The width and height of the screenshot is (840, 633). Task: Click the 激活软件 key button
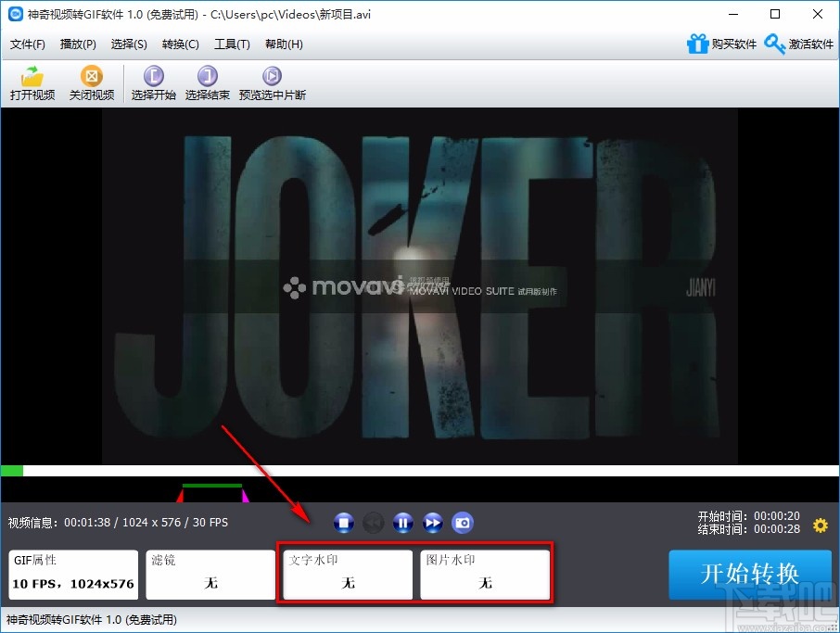point(799,44)
